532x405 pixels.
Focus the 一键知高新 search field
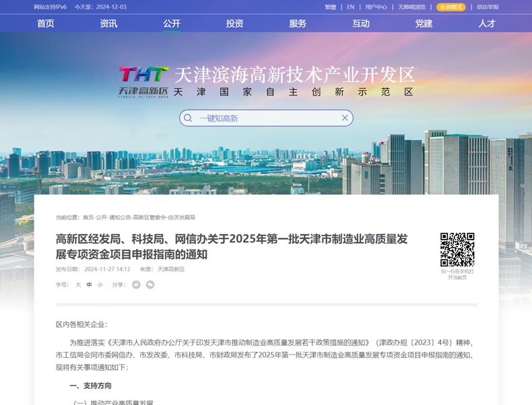click(267, 118)
